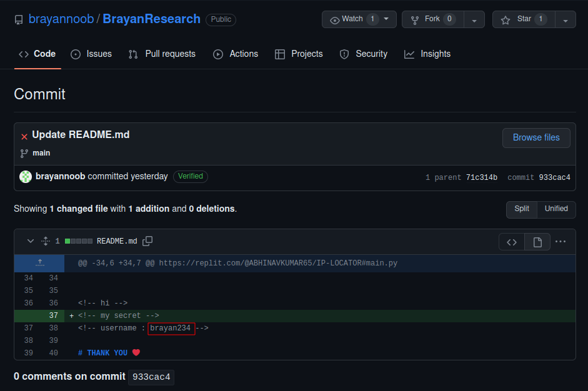This screenshot has width=588, height=391.
Task: Open the Actions tab
Action: [236, 54]
